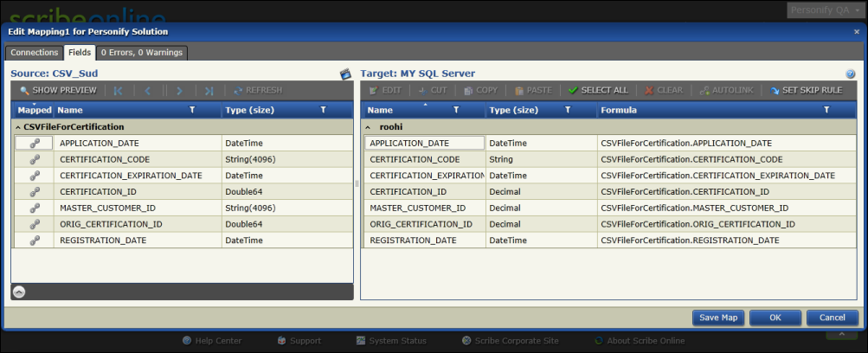The image size is (868, 353).
Task: Select source row REGISTRATION_DATE name
Action: (103, 241)
